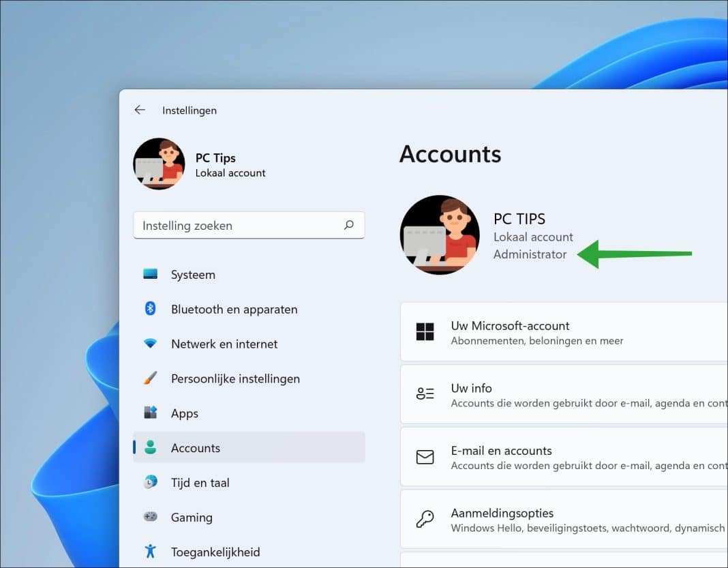Click the Windows logo icon for Uw Microsoft-account

coord(425,331)
